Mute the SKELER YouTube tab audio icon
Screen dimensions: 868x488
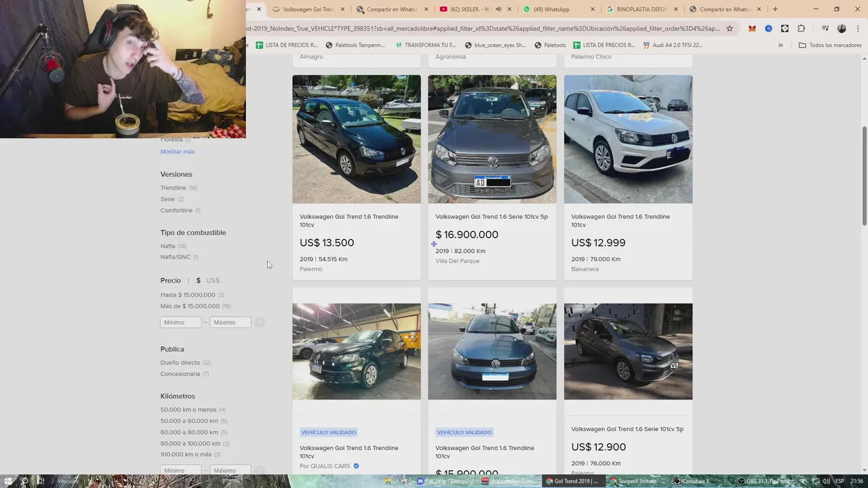pos(498,9)
